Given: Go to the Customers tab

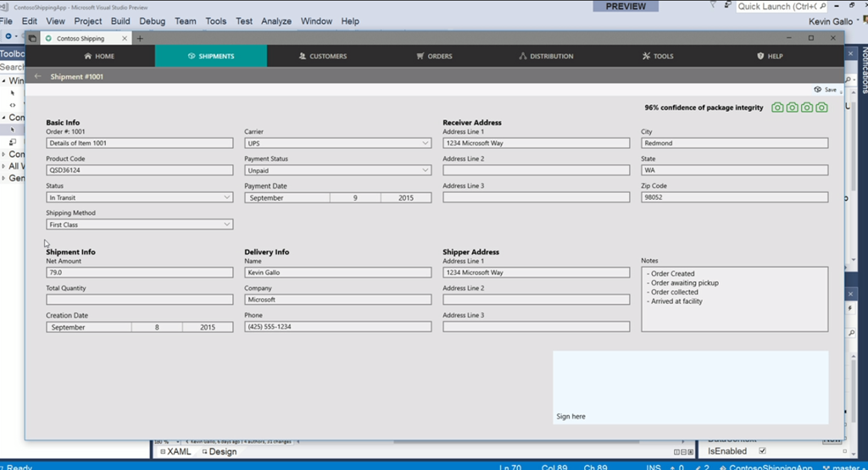Looking at the screenshot, I should coord(322,56).
